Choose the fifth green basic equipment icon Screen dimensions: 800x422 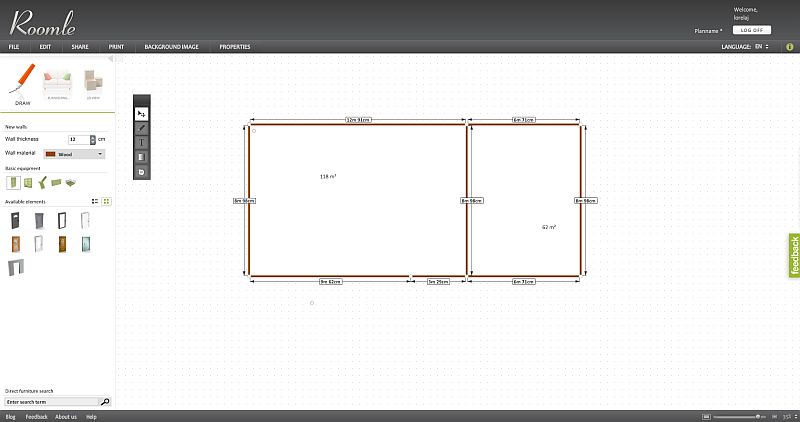point(70,182)
